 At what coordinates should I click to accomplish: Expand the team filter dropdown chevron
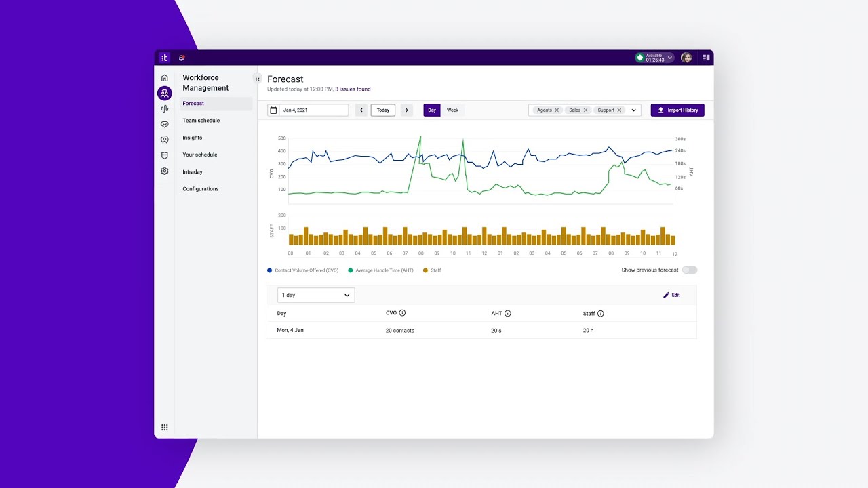[634, 110]
